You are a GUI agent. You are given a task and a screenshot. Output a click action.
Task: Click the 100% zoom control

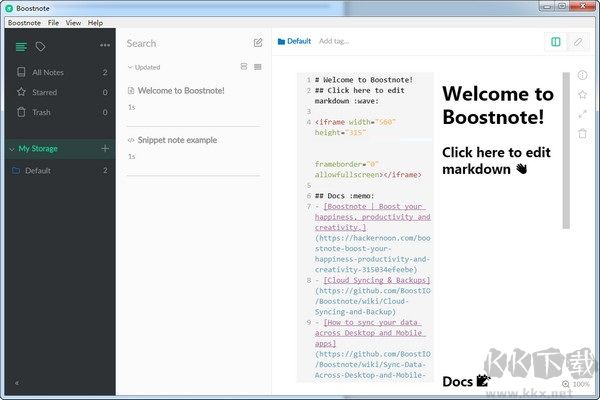click(580, 384)
